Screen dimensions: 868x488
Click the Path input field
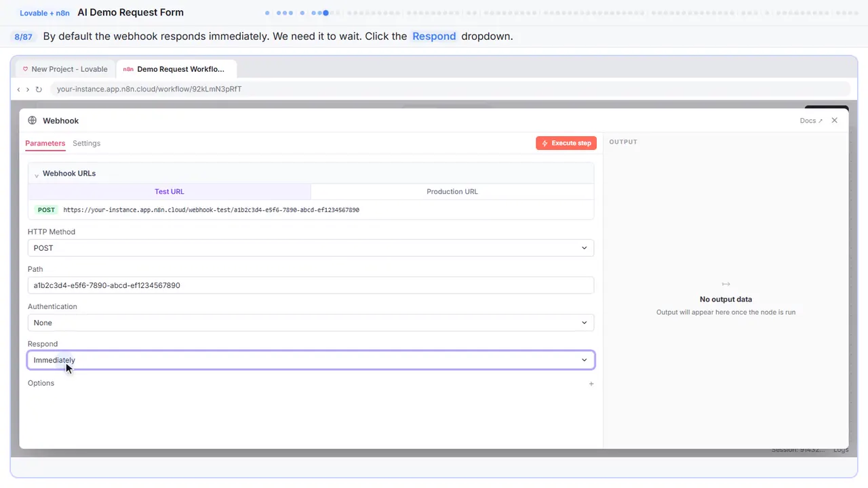click(311, 285)
